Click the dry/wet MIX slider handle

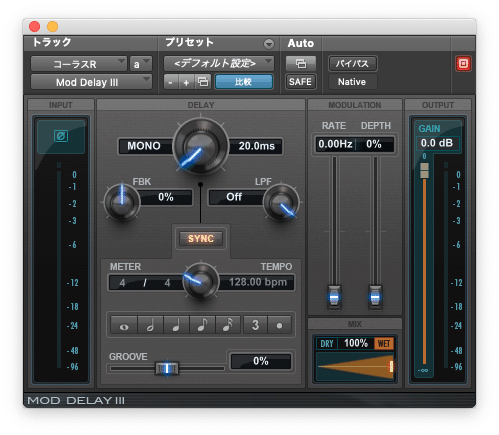coord(391,366)
